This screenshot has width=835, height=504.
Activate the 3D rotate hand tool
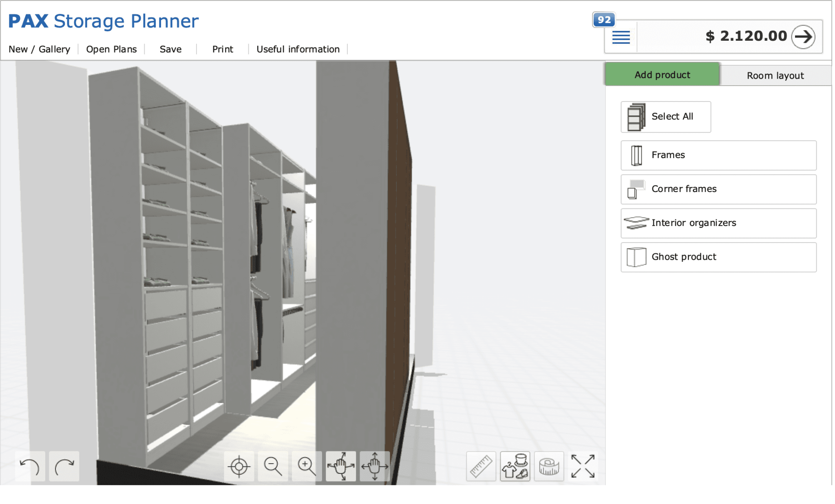click(x=342, y=466)
